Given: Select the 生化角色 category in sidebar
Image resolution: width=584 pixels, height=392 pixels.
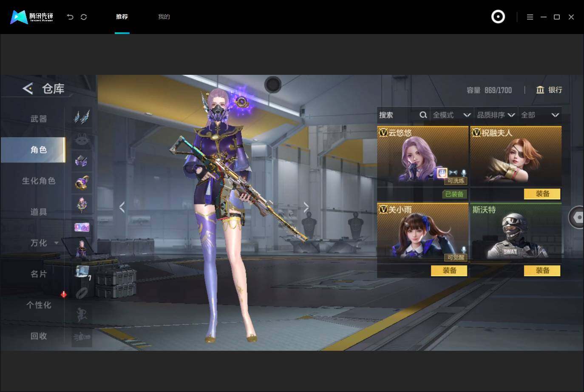Looking at the screenshot, I should click(x=39, y=181).
